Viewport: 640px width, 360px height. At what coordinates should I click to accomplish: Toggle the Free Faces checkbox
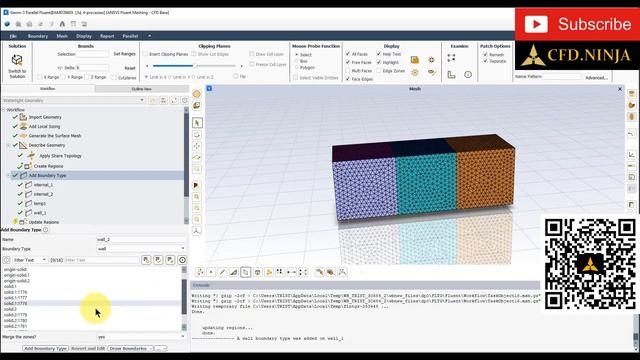coord(348,62)
